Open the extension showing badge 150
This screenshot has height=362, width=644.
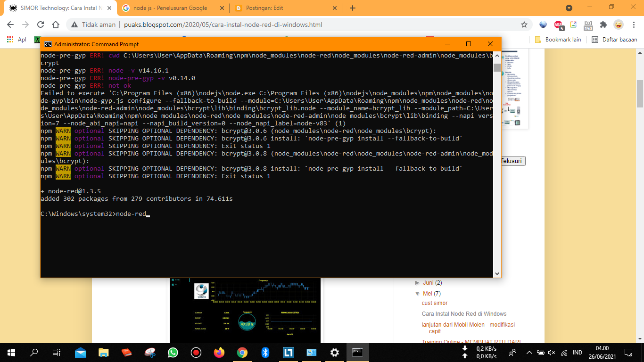point(588,25)
